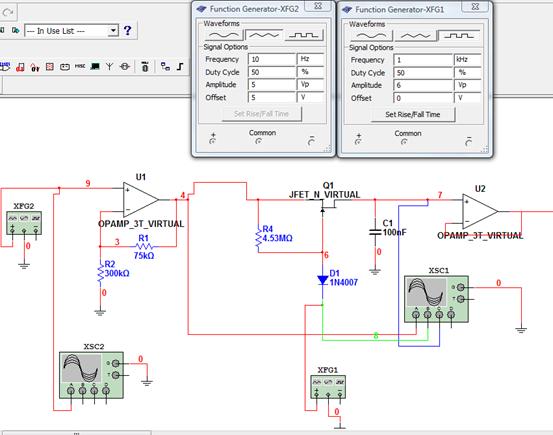Select the XSC1 oscilloscope instrument
This screenshot has width=553, height=435.
tap(436, 299)
